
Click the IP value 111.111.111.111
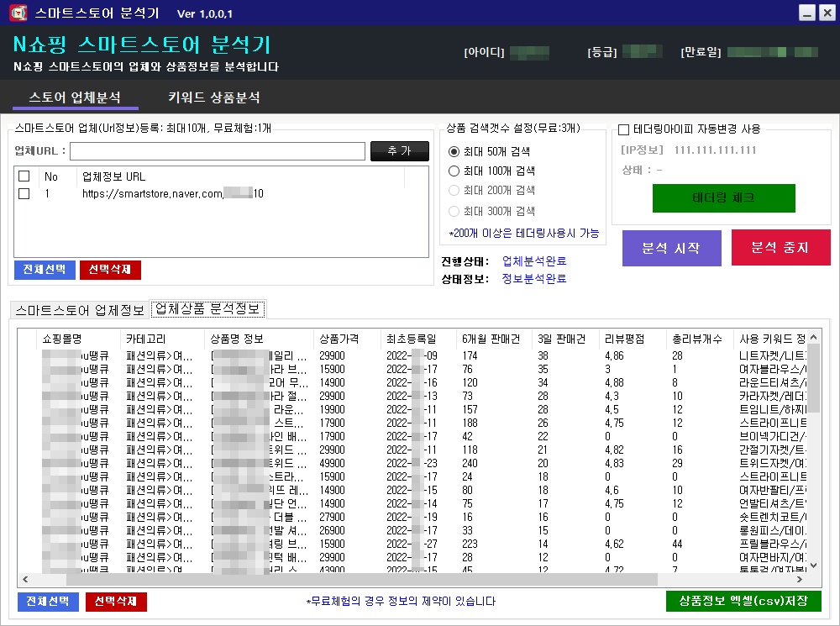coord(715,150)
